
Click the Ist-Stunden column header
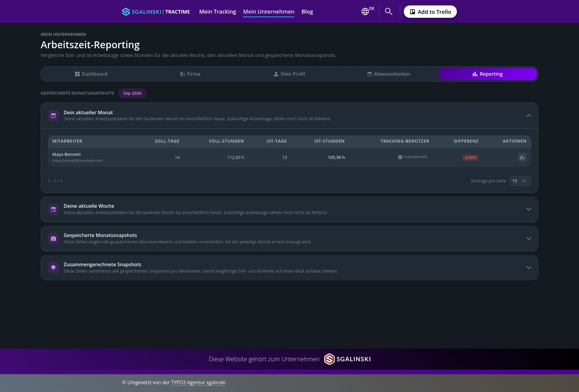tap(329, 141)
